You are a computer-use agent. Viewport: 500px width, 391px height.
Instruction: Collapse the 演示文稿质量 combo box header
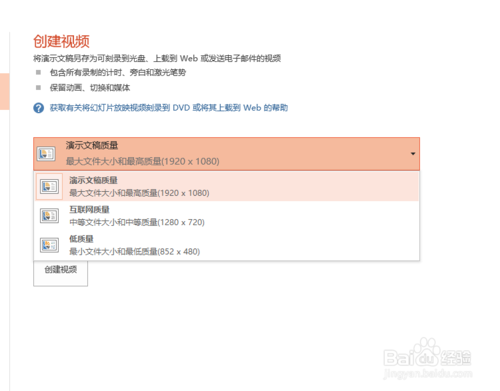pyautogui.click(x=226, y=154)
